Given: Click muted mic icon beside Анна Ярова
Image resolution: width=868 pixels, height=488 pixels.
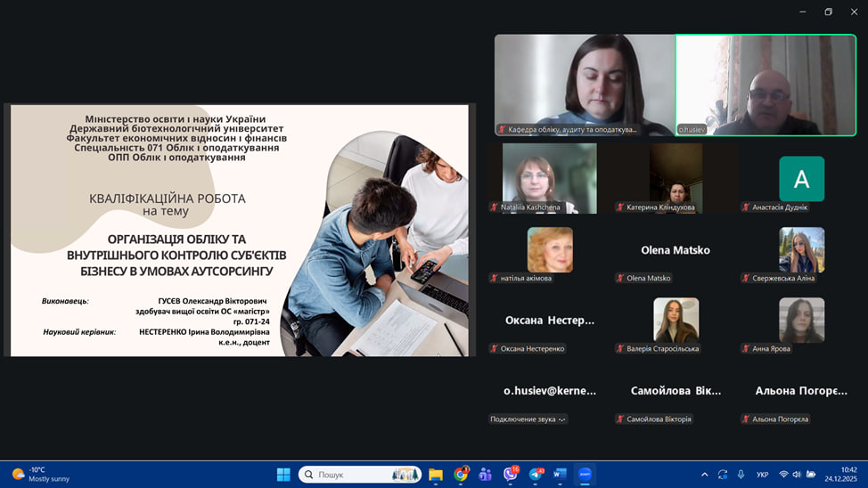Looking at the screenshot, I should [746, 349].
